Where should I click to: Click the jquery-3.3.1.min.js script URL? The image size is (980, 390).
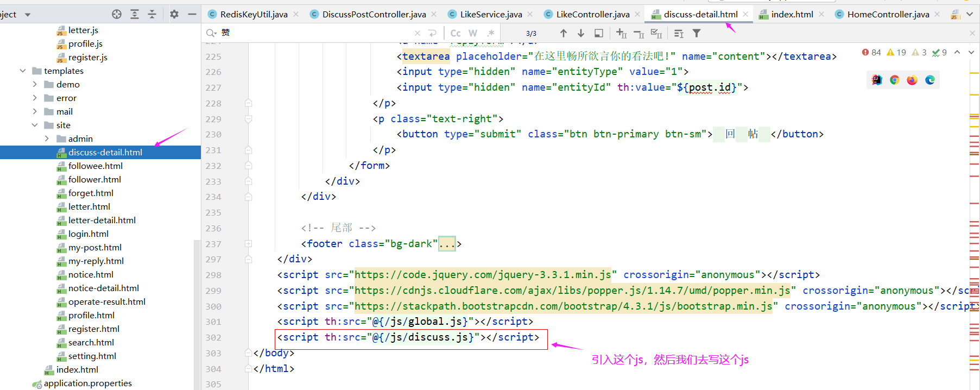pos(483,275)
